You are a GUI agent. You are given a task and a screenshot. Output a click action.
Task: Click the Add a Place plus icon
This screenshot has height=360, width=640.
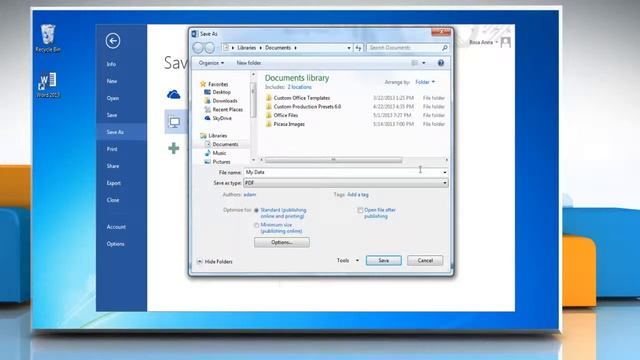pos(173,148)
